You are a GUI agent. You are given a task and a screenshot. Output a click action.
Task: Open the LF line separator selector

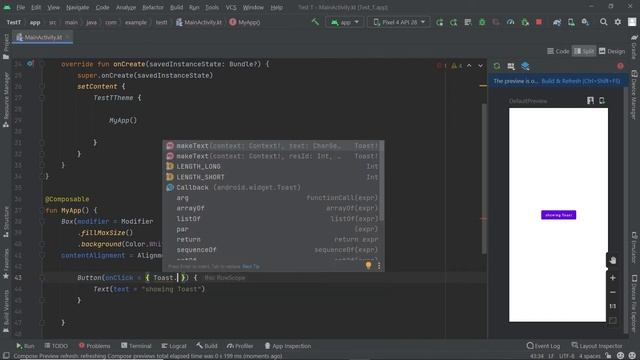point(551,356)
